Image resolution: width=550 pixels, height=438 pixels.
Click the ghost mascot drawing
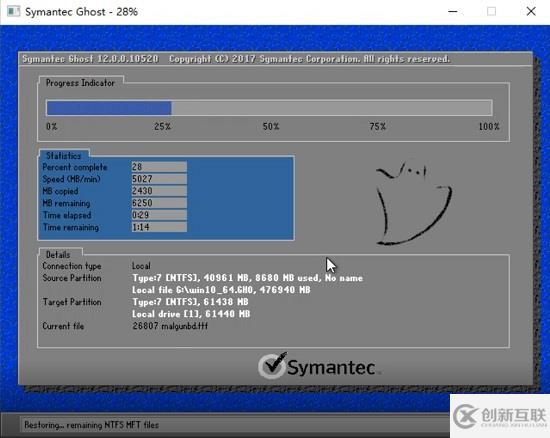pyautogui.click(x=414, y=202)
